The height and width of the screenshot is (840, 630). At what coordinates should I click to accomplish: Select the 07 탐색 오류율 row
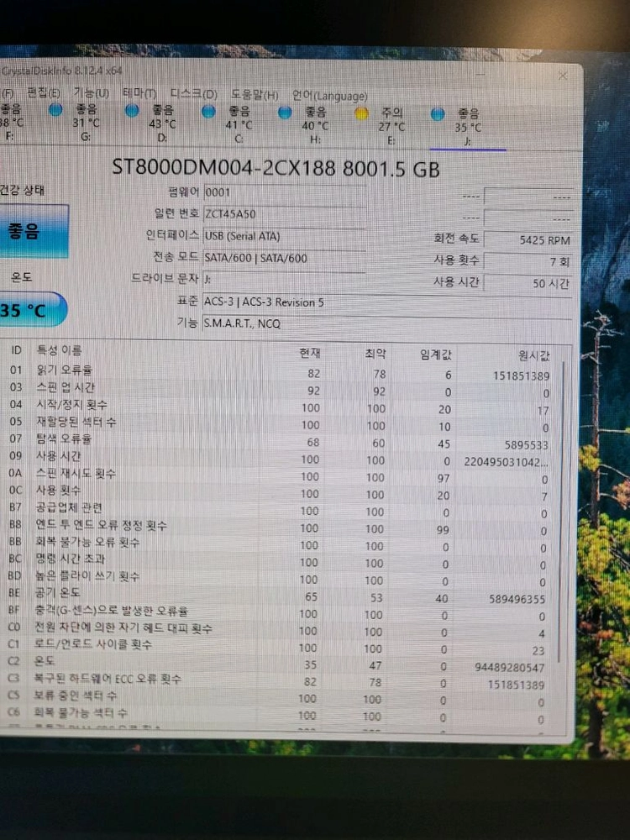tap(281, 442)
